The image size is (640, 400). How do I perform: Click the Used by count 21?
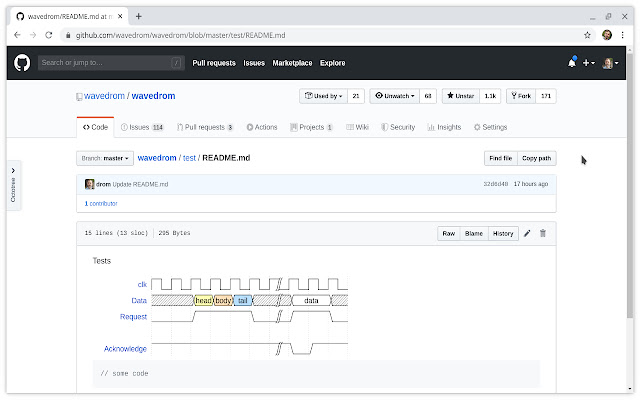pyautogui.click(x=356, y=96)
